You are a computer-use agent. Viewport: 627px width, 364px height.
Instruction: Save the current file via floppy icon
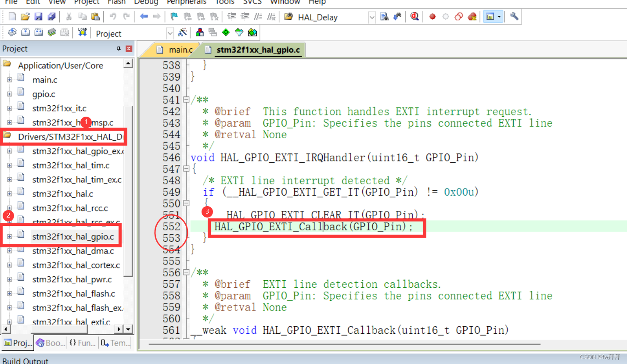(38, 17)
